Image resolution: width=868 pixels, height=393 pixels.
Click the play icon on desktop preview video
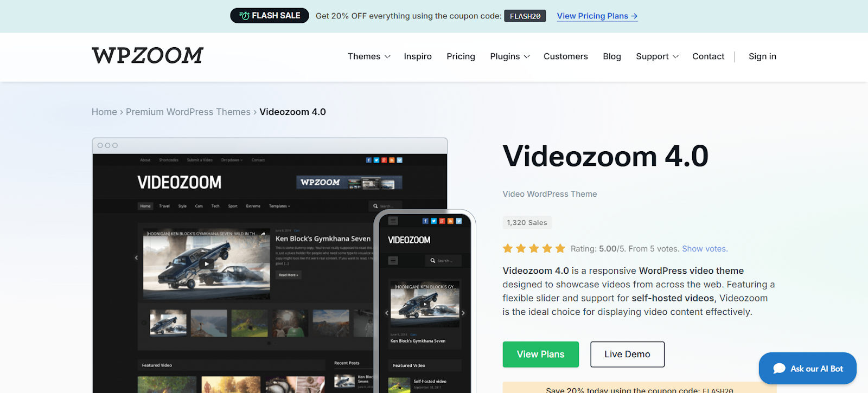point(206,264)
